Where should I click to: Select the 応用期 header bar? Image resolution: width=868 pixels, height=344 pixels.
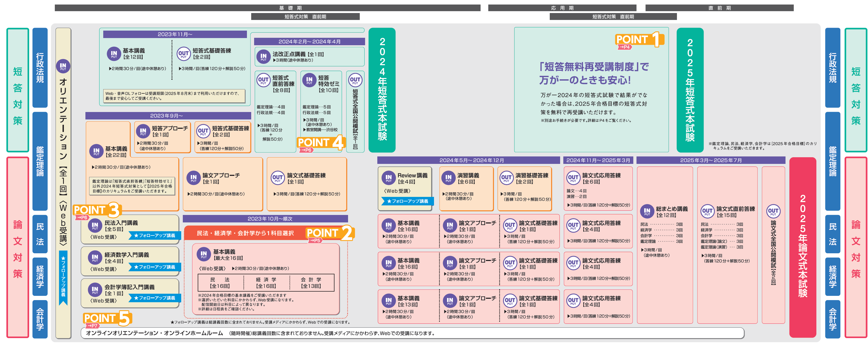[x=562, y=8]
